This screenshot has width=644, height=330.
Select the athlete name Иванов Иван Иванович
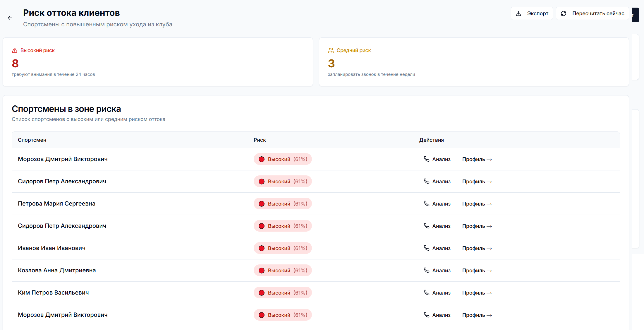pos(51,248)
